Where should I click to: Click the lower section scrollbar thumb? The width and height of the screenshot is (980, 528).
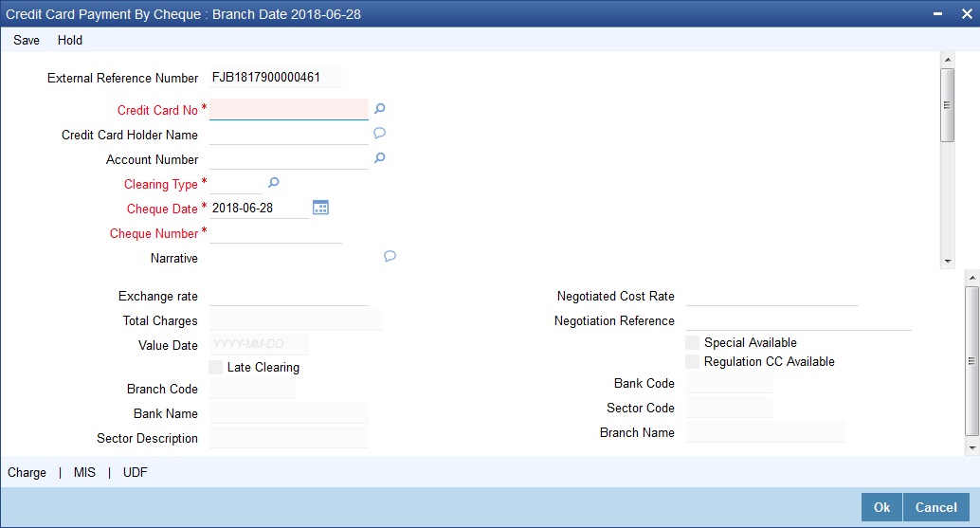point(971,360)
